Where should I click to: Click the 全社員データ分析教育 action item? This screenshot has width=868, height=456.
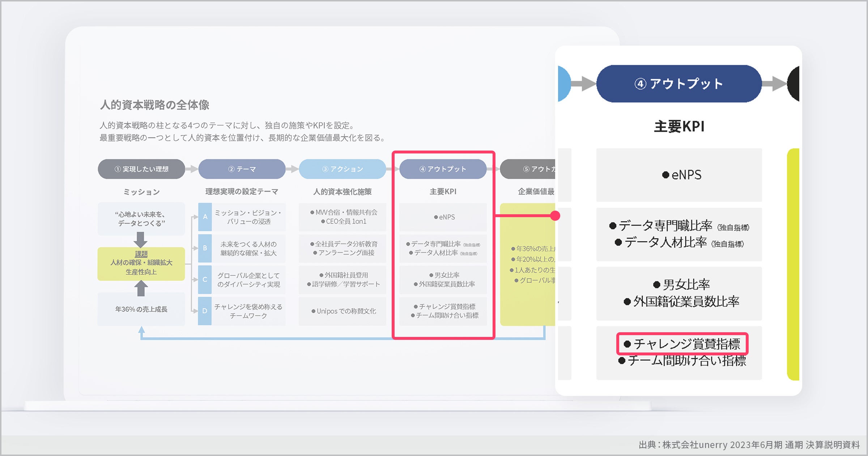pos(344,244)
